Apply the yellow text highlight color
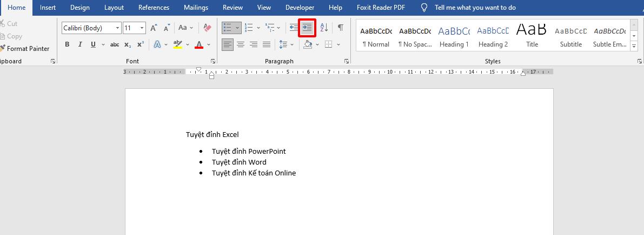644x235 pixels. [x=177, y=44]
